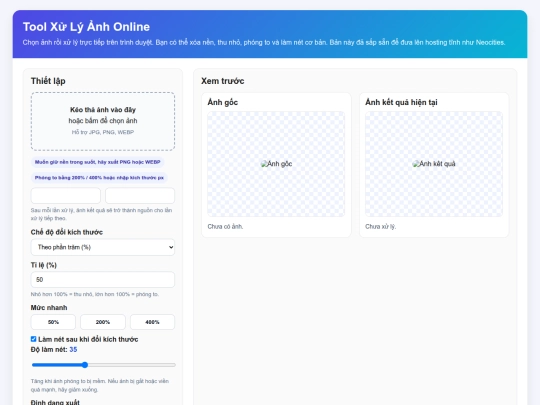Click the 'Tool Xử Lý Ảnh Online' title

86,27
